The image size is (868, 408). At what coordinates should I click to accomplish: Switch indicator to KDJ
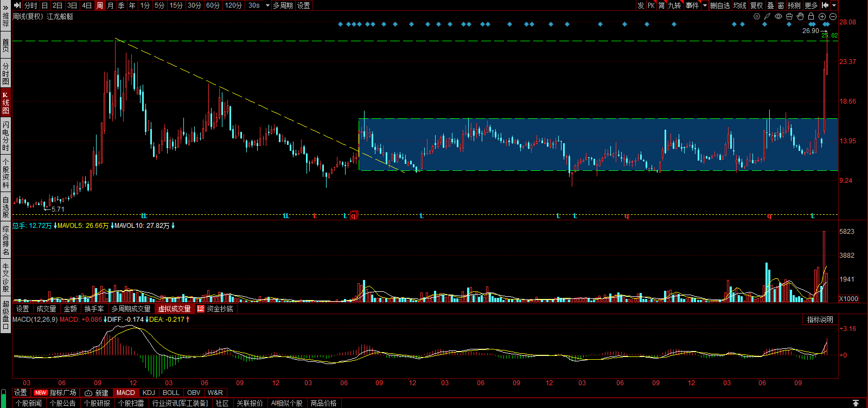tap(149, 392)
